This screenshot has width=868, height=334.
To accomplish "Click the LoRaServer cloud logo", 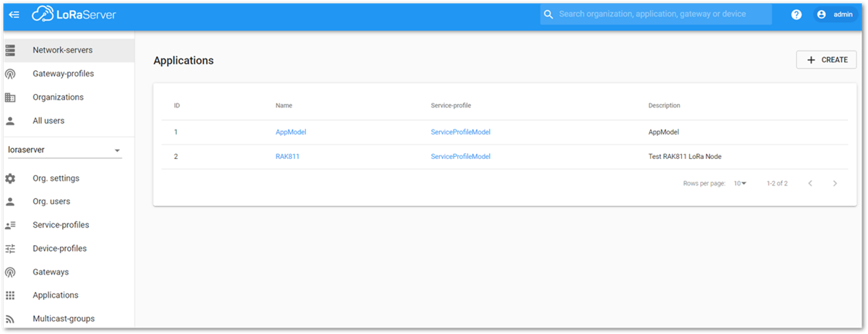I will tap(74, 14).
